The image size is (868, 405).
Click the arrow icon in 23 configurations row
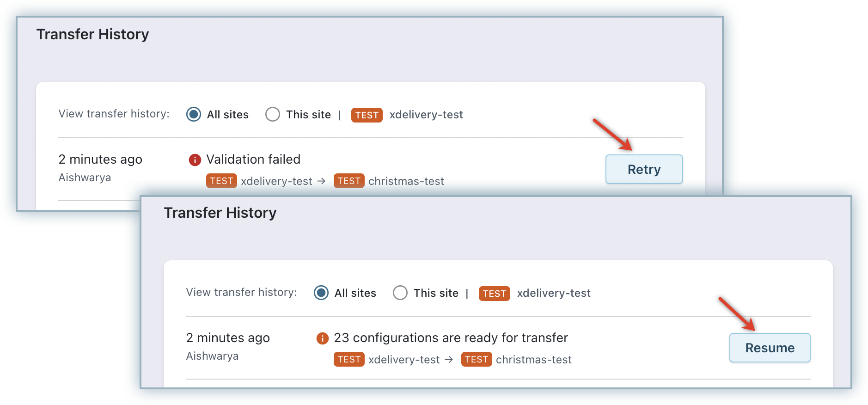(x=449, y=359)
